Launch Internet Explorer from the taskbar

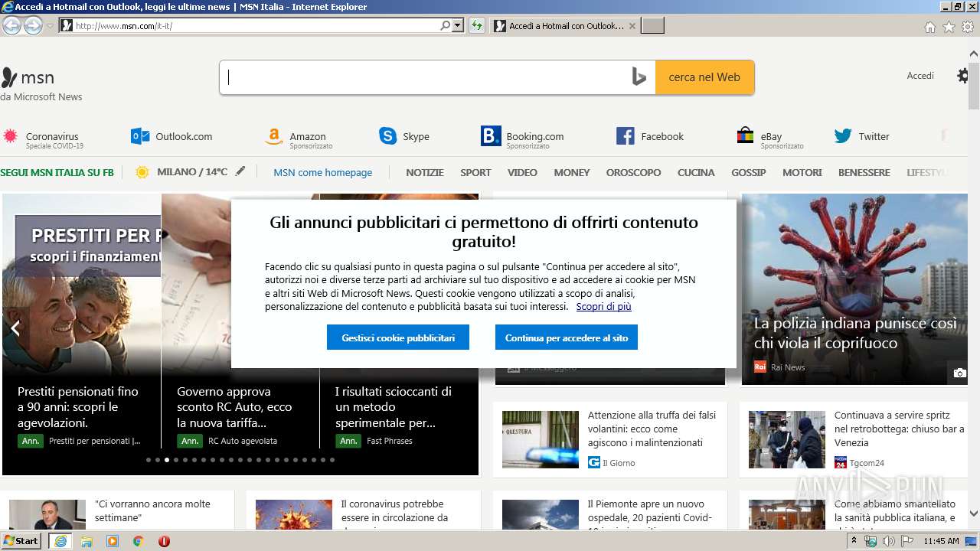click(60, 541)
